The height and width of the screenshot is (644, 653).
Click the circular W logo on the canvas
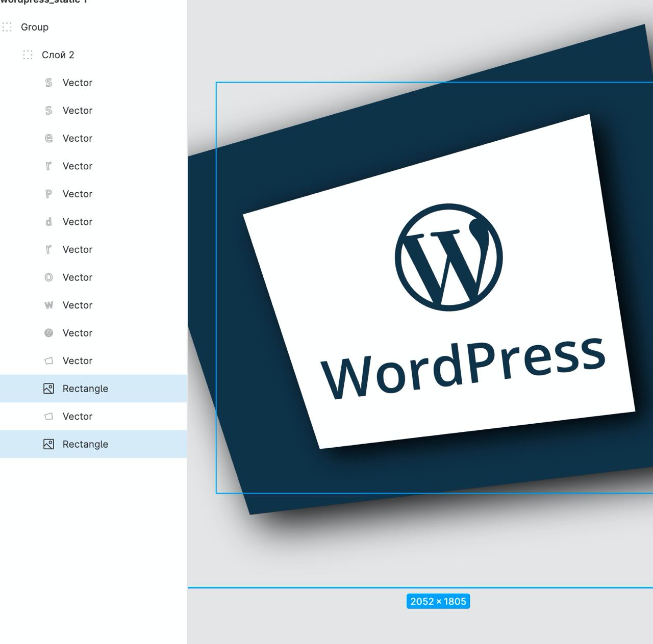pyautogui.click(x=449, y=257)
